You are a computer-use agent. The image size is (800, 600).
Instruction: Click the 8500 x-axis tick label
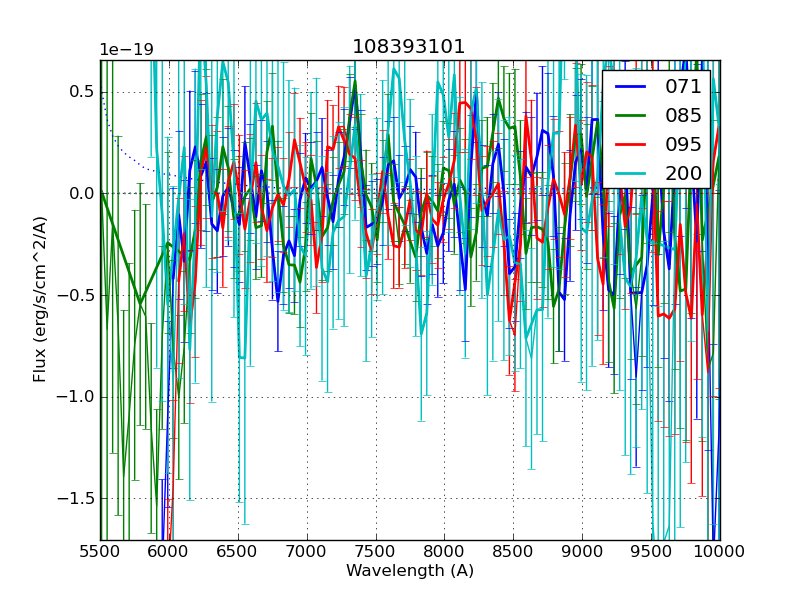pyautogui.click(x=513, y=551)
